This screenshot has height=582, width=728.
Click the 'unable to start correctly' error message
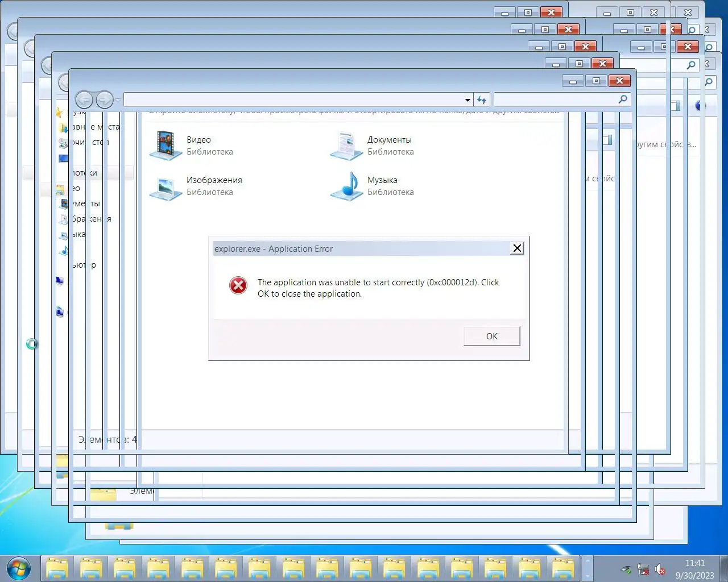[378, 288]
